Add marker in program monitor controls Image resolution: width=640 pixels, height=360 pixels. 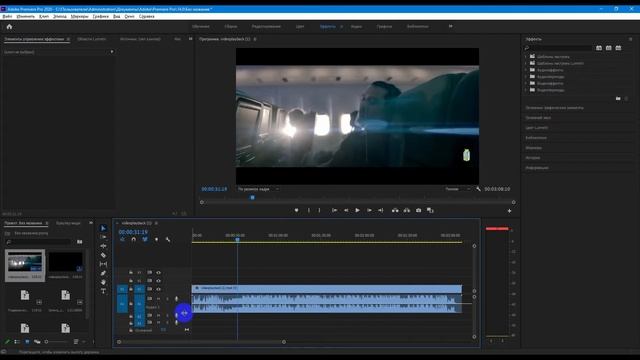(297, 210)
